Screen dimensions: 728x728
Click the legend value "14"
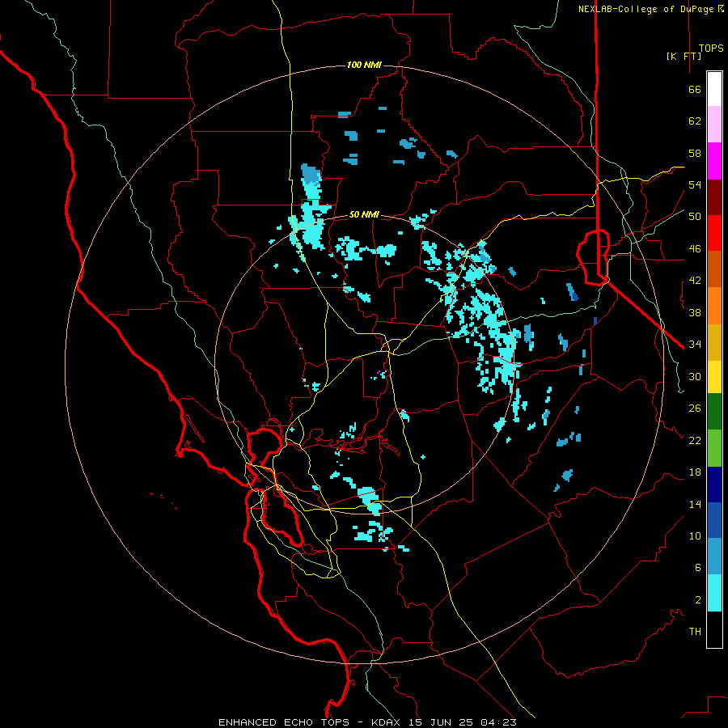coord(695,504)
